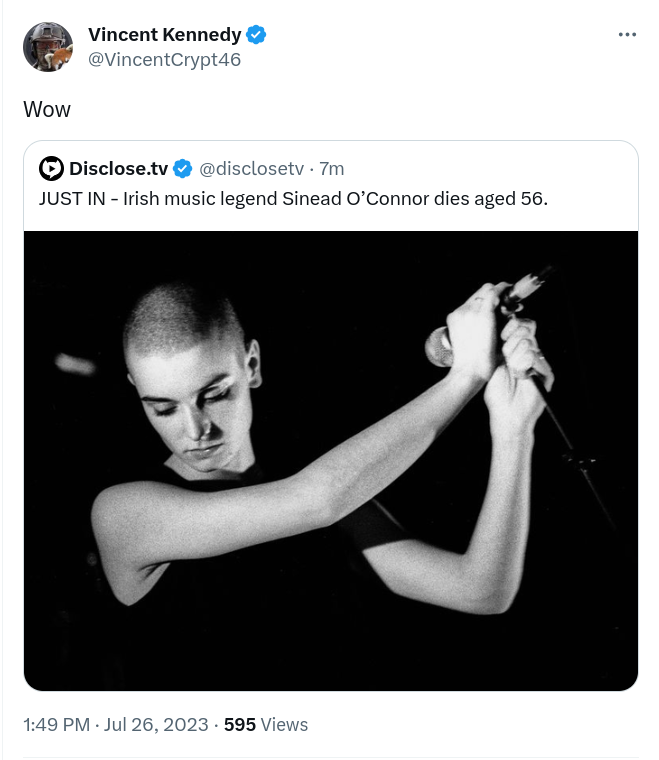Click Vincent Kennedy's profile avatar picture
659x760 pixels.
coord(48,47)
